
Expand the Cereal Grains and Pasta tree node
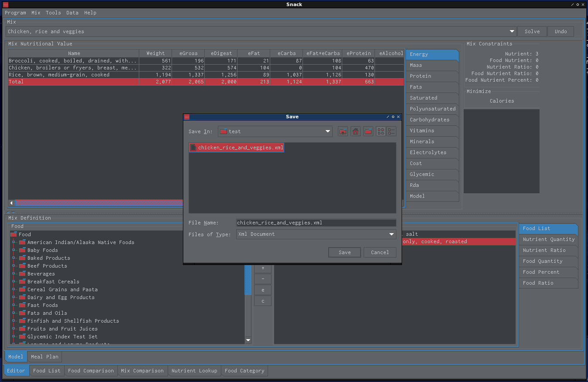[14, 289]
